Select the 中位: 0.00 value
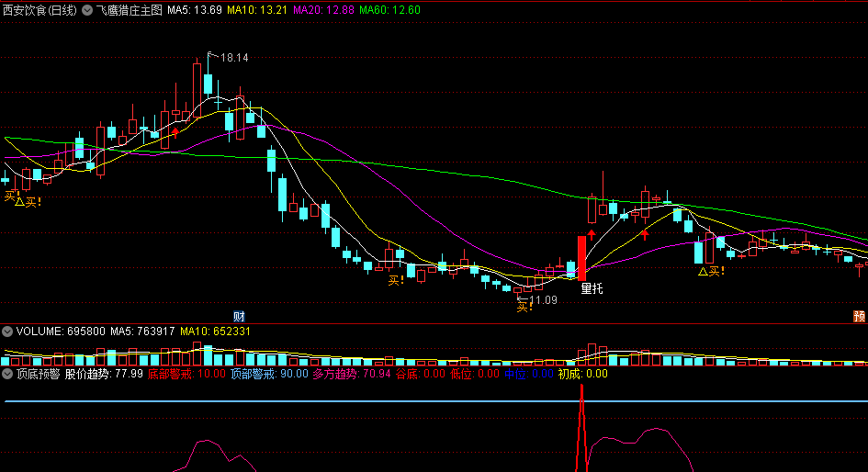Screen dimensions: 868x472 click(529, 374)
